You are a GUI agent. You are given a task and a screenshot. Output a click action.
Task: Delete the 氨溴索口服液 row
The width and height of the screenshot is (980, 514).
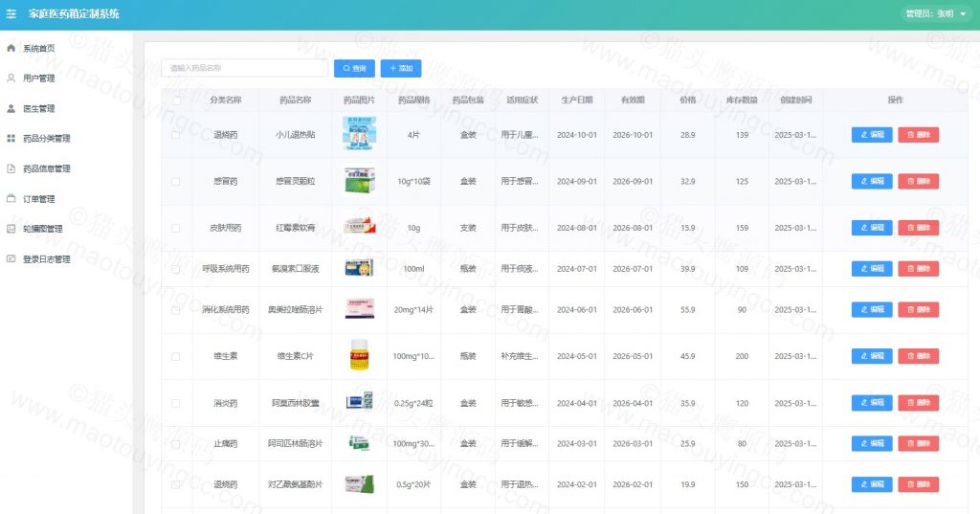pos(918,269)
